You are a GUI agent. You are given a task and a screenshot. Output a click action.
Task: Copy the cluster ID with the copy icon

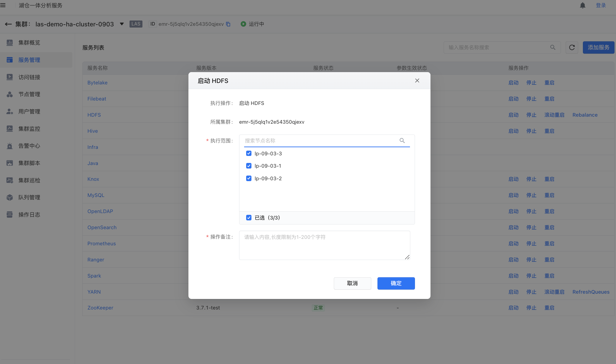[228, 24]
